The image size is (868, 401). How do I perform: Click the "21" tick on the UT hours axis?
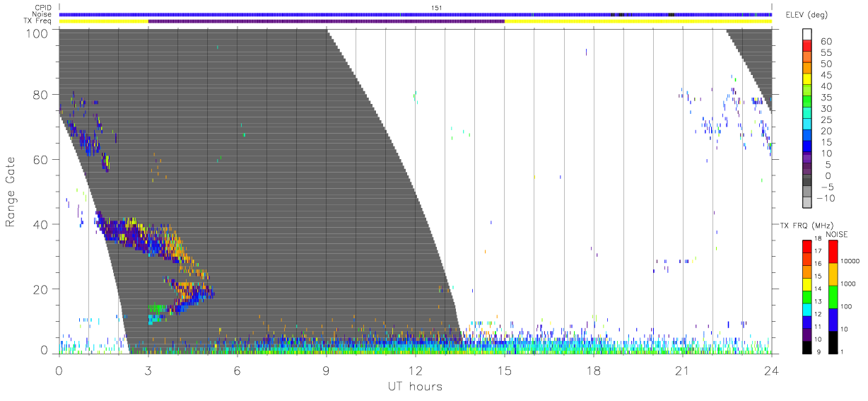(683, 371)
